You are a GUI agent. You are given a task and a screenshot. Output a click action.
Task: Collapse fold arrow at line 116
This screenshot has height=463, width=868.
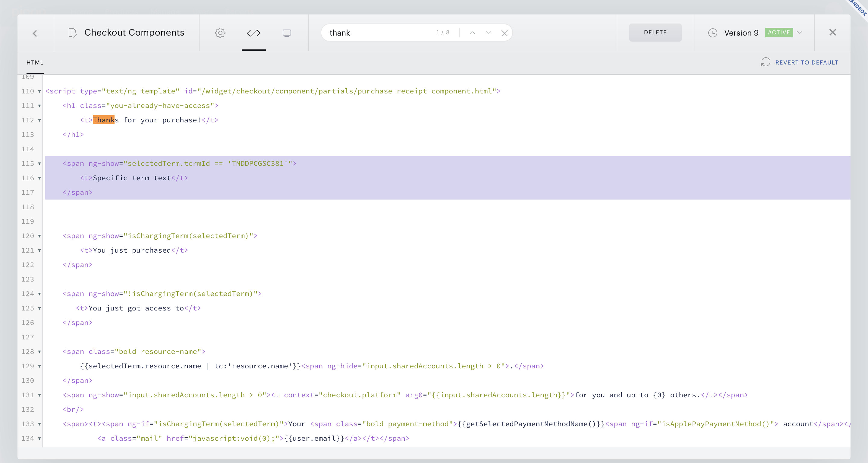(39, 178)
